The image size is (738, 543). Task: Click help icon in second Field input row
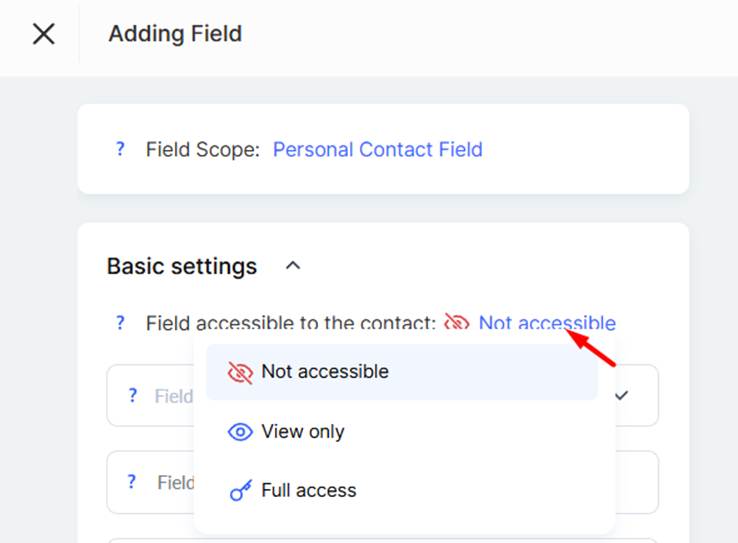pos(132,482)
